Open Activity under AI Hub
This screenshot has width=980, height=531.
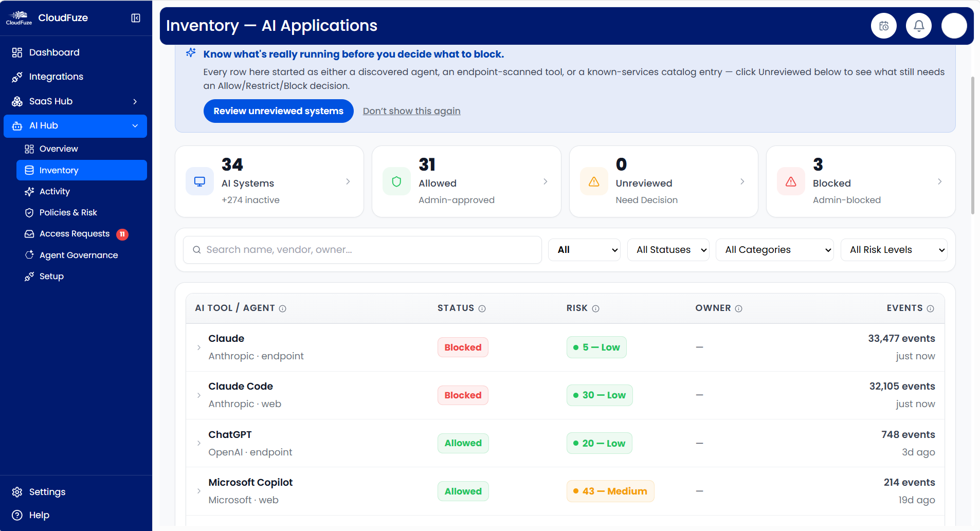pyautogui.click(x=82, y=192)
